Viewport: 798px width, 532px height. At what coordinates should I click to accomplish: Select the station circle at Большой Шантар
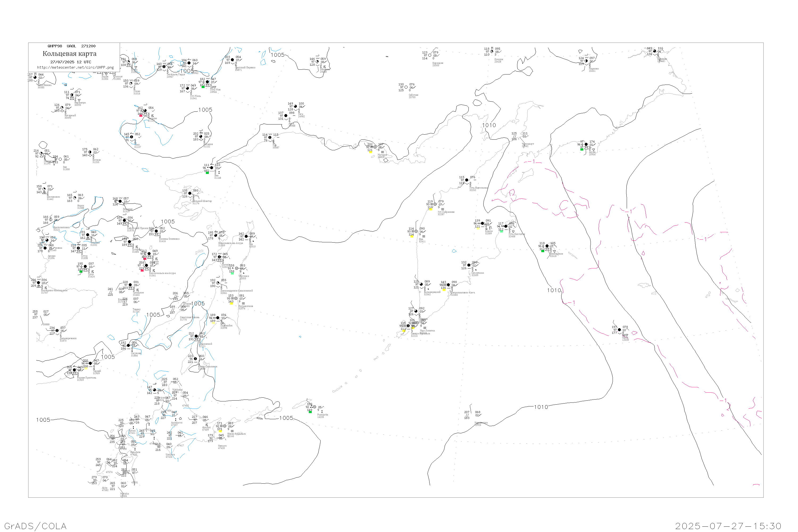190,193
